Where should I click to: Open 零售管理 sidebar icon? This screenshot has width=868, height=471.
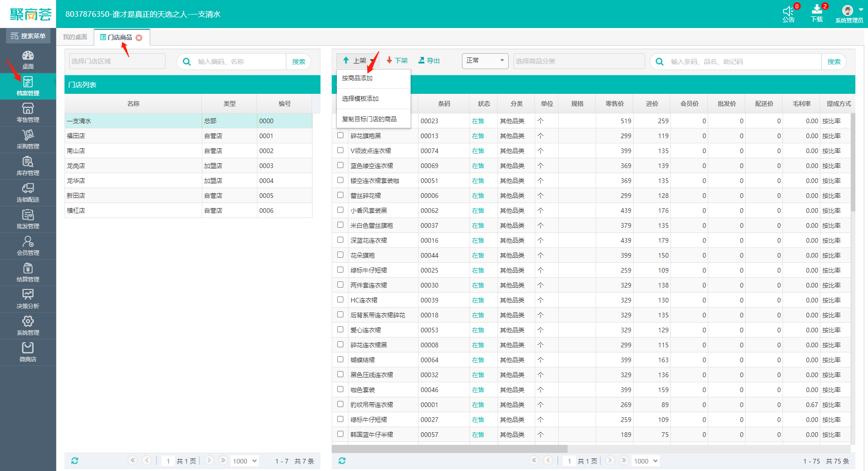click(x=28, y=113)
